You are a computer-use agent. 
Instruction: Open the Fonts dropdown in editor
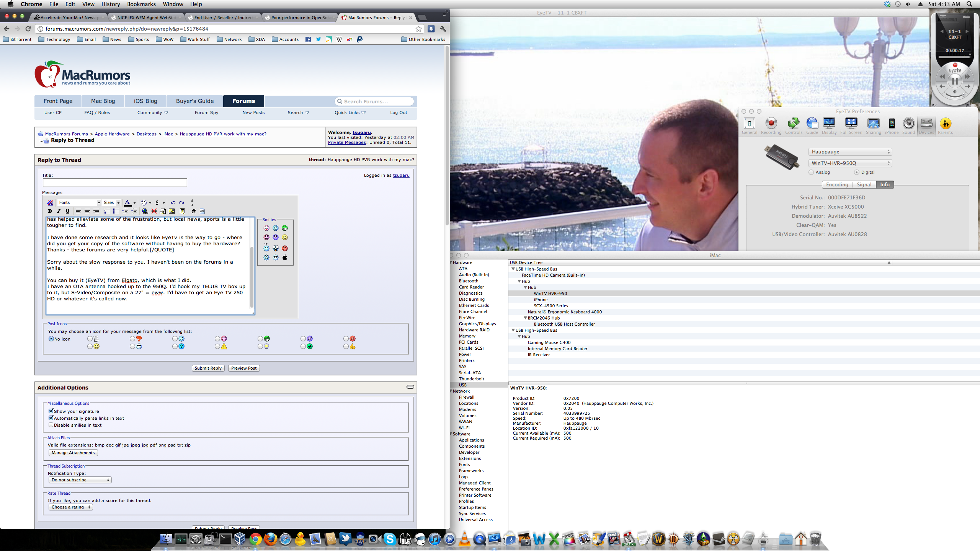pyautogui.click(x=79, y=202)
